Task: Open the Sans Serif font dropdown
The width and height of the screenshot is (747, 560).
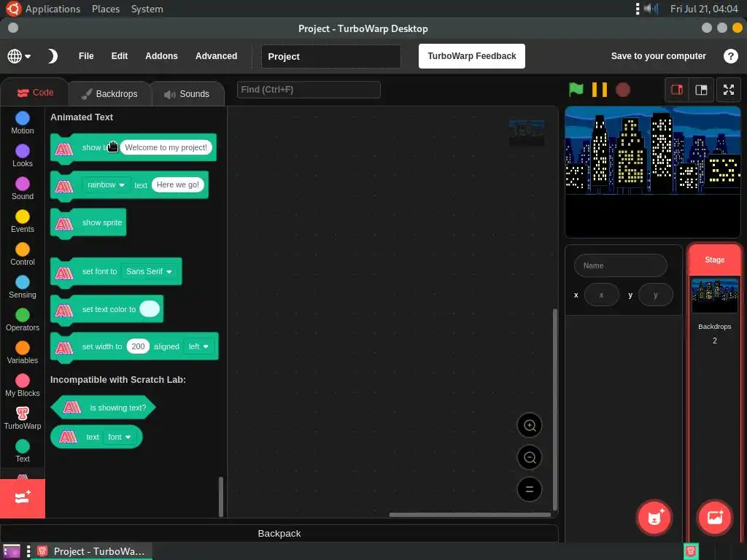Action: pyautogui.click(x=149, y=271)
